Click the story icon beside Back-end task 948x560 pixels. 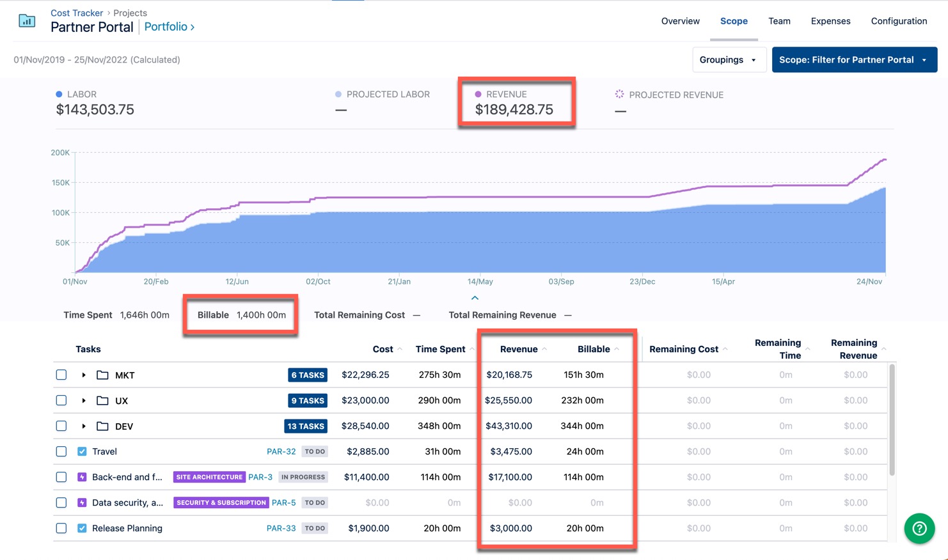coord(81,477)
